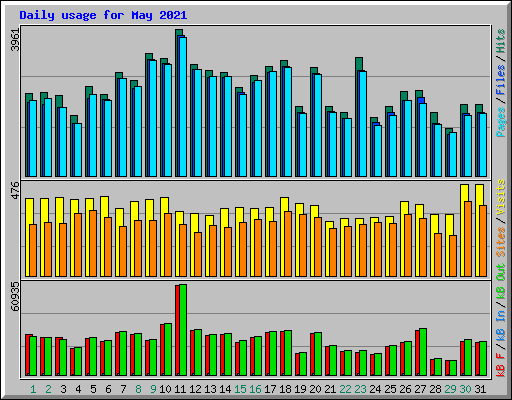This screenshot has height=400, width=512.
Task: Click the 476 visits axis value
Action: coord(15,190)
